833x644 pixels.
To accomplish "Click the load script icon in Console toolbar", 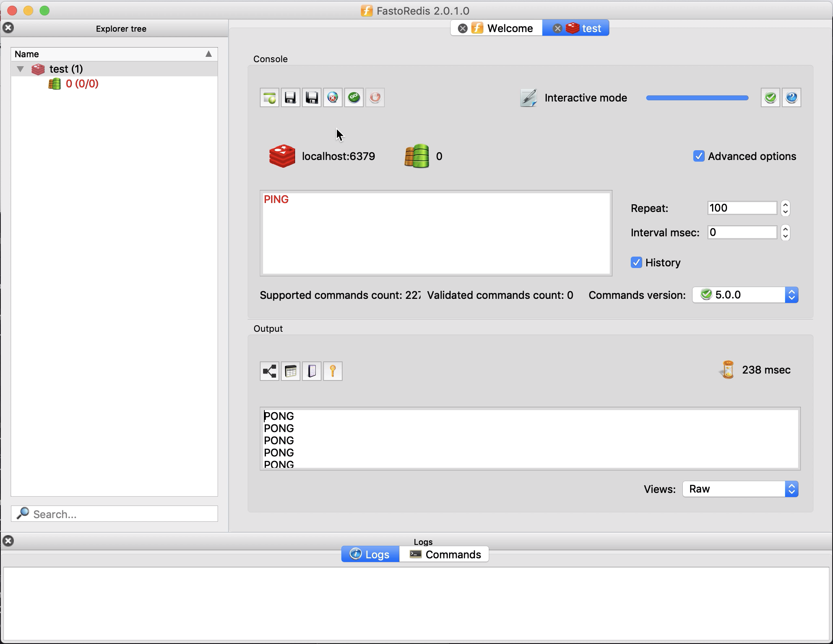I will click(270, 97).
